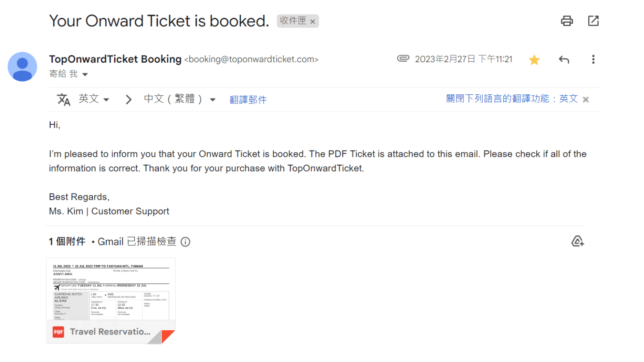The height and width of the screenshot is (362, 644).
Task: Open the source language 英文 dropdown
Action: [x=94, y=99]
